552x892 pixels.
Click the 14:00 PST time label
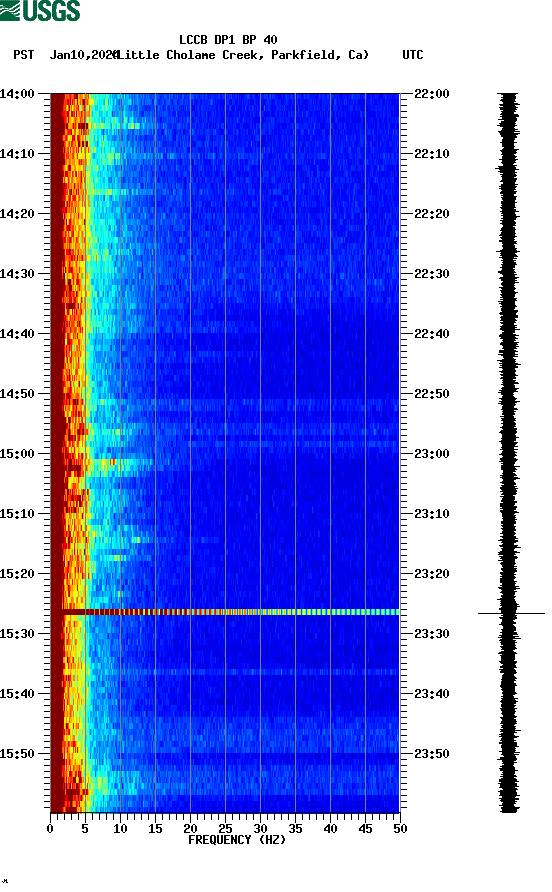(17, 94)
